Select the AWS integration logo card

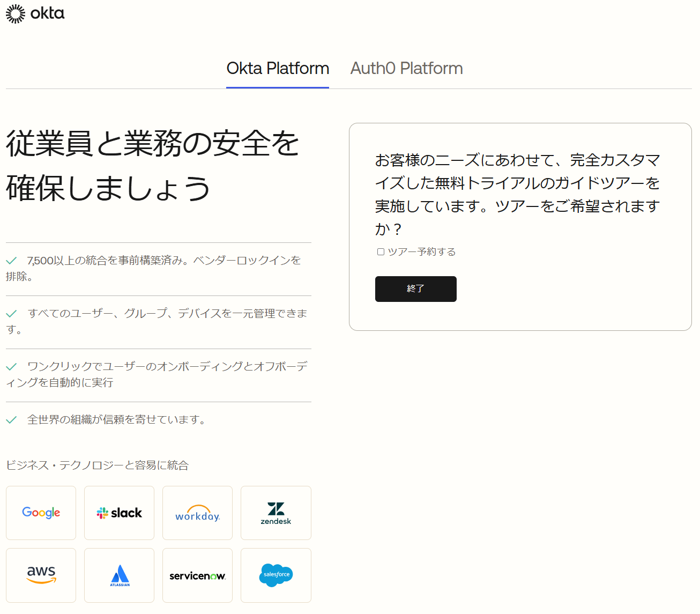point(41,575)
